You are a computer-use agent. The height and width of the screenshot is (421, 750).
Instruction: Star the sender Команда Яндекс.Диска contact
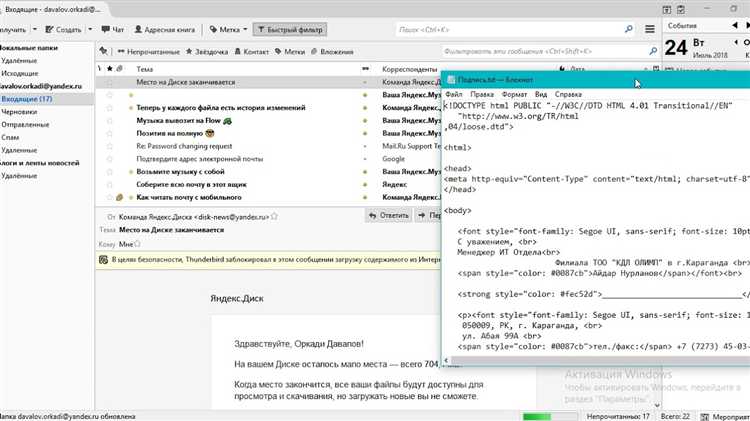pos(274,217)
